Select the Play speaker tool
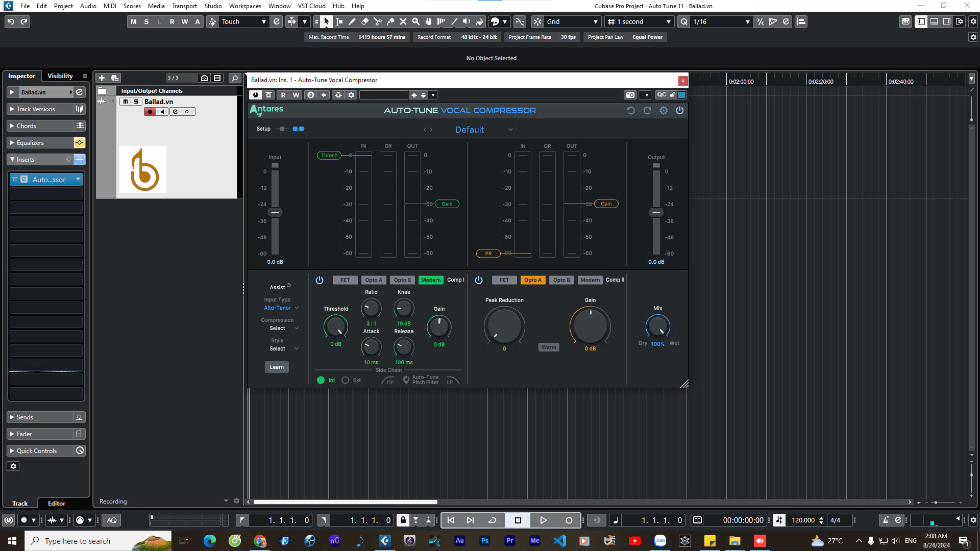 click(467, 21)
